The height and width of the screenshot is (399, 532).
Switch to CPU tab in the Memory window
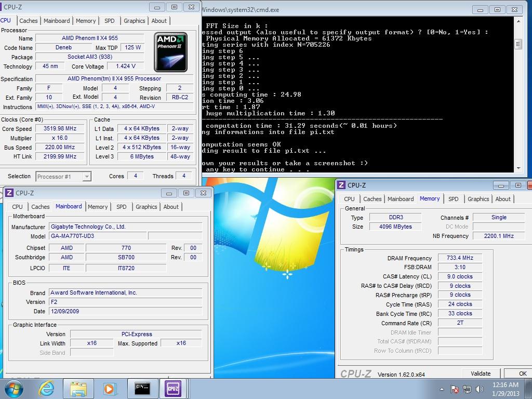(x=349, y=199)
